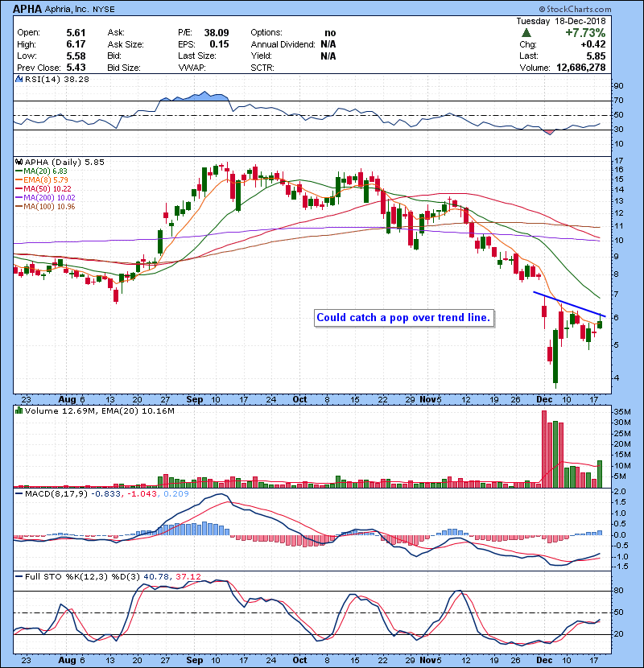Select the APHA ticker symbol in the header

pyautogui.click(x=27, y=9)
